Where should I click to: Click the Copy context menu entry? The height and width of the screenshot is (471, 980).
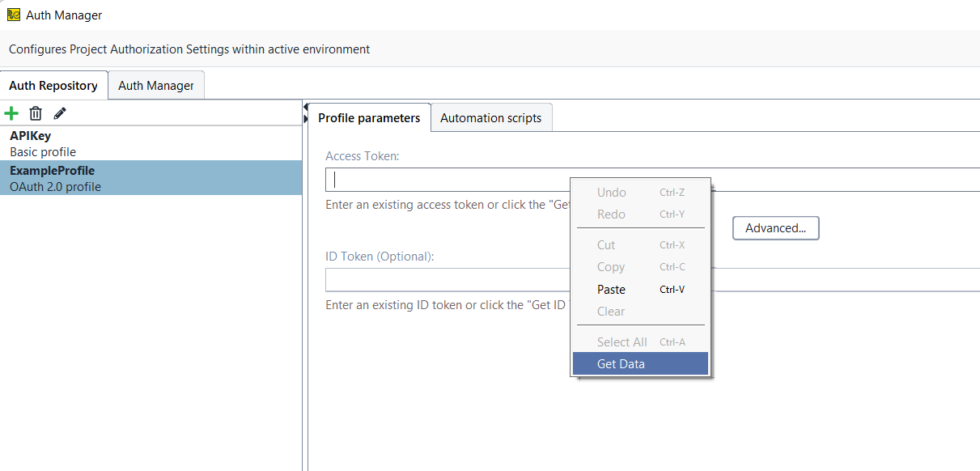tap(610, 267)
